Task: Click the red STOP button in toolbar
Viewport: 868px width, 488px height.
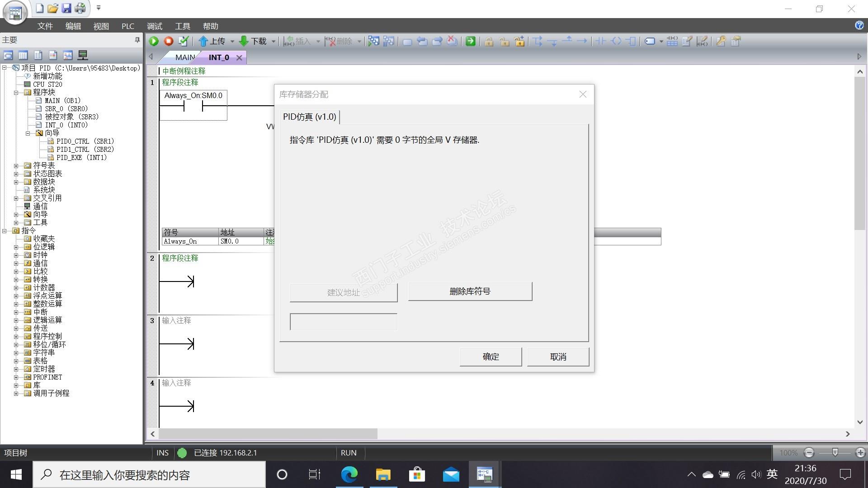Action: (x=169, y=41)
